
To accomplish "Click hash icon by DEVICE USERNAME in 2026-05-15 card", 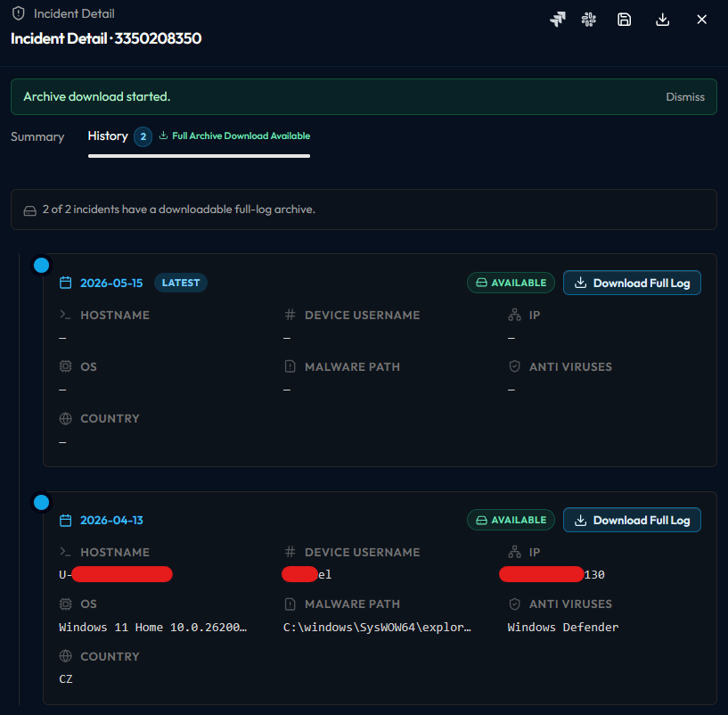I will 290,315.
